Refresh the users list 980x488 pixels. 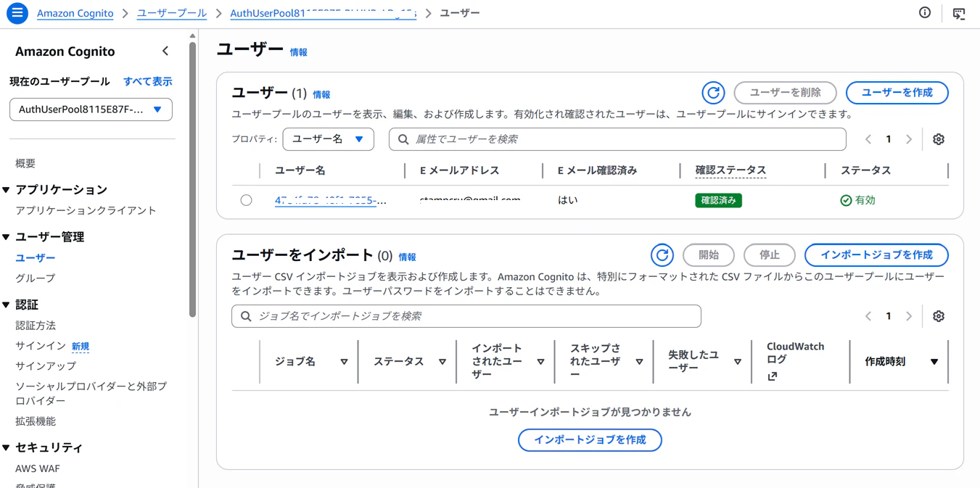click(x=713, y=93)
